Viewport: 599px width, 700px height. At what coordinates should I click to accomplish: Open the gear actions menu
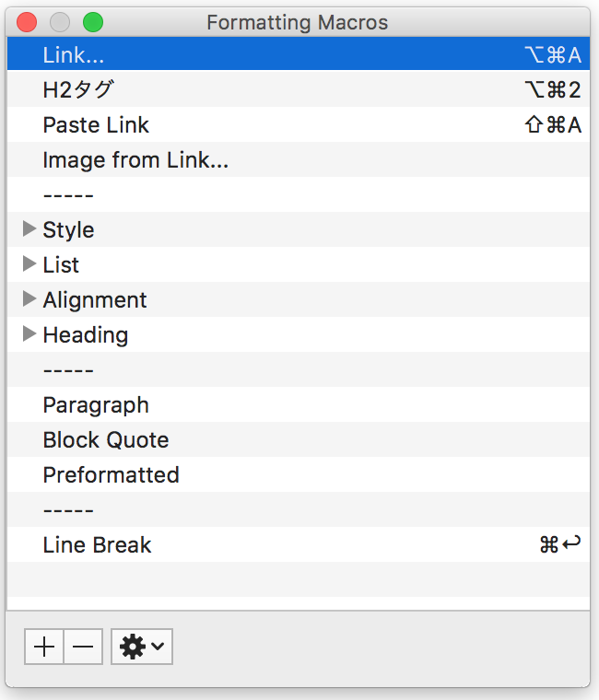142,647
